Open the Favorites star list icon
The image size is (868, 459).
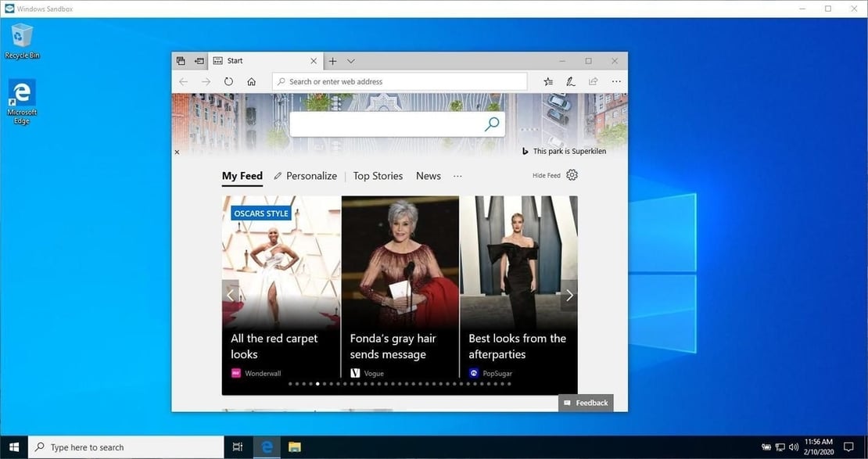click(x=548, y=81)
